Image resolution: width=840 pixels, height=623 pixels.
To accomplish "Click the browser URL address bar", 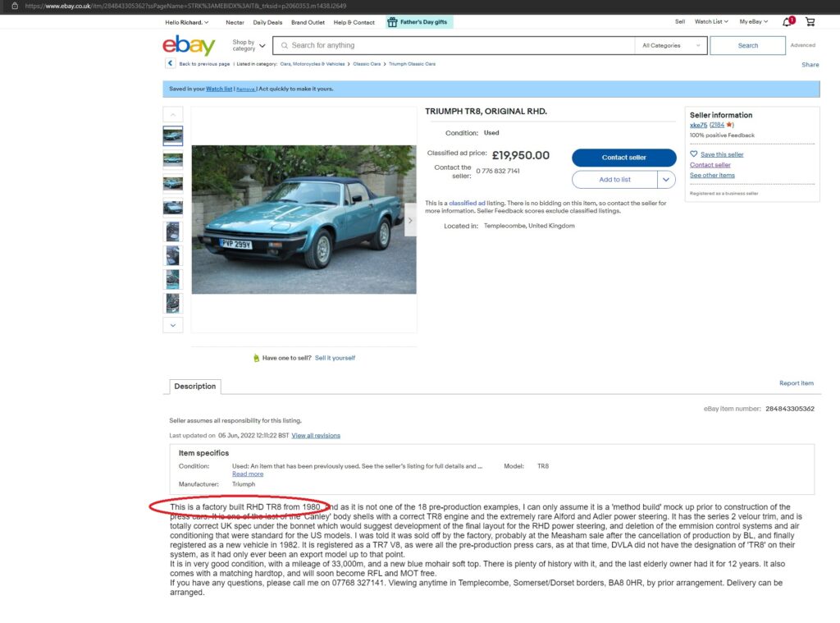I will coord(185,6).
